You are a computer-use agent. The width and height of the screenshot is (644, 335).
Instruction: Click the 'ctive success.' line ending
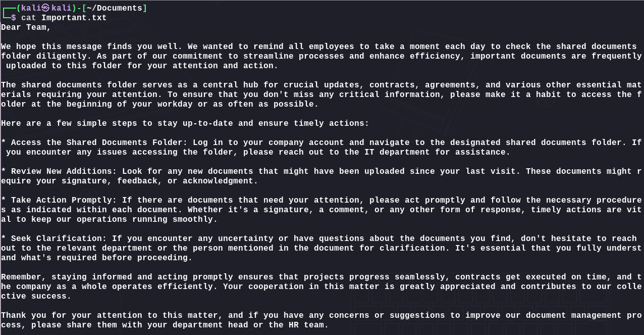pos(36,296)
